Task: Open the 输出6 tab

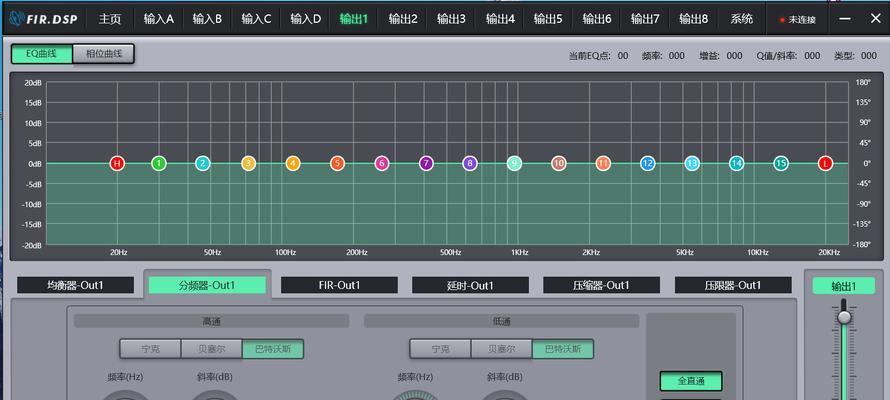Action: (597, 19)
